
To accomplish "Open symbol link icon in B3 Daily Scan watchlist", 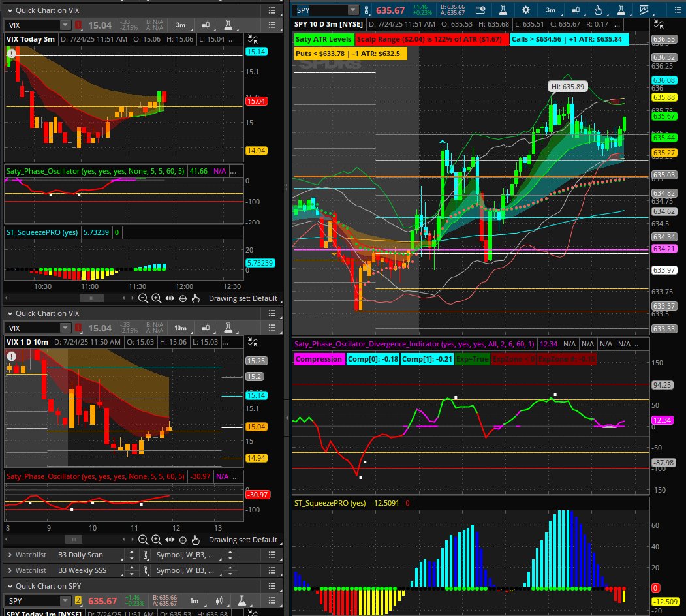I will [x=146, y=555].
